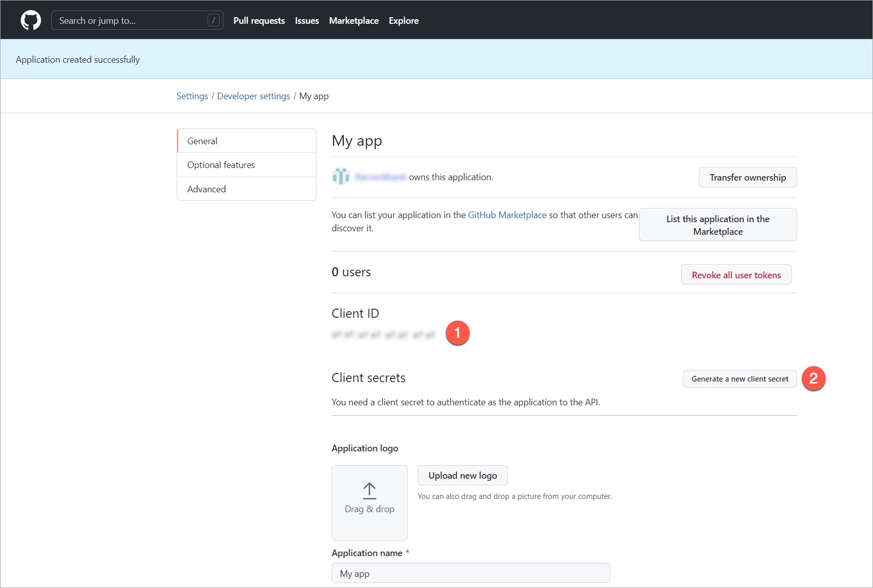The image size is (873, 588).
Task: Open Marketplace from the header
Action: point(353,21)
